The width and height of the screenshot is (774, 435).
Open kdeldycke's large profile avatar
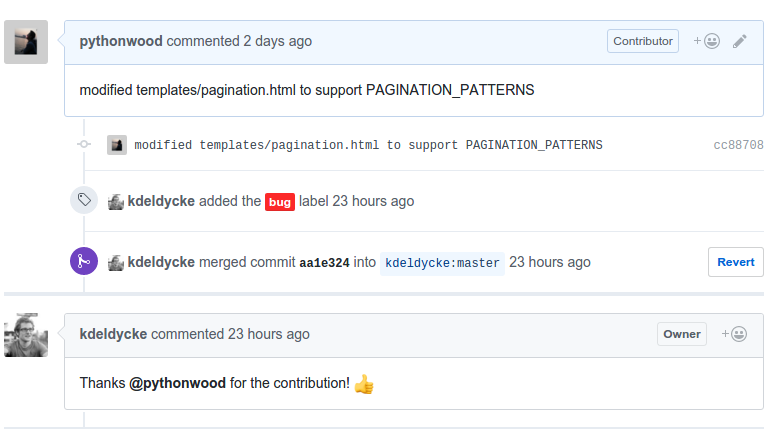point(26,335)
